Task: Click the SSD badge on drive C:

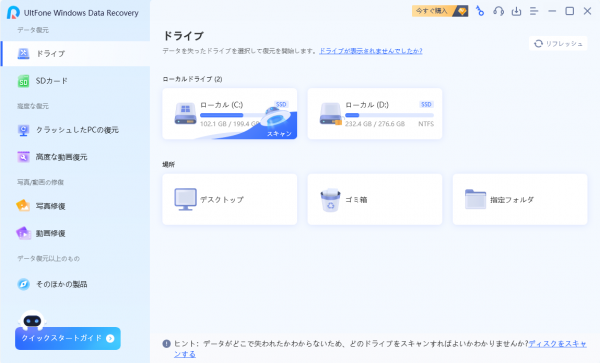Action: click(x=281, y=104)
